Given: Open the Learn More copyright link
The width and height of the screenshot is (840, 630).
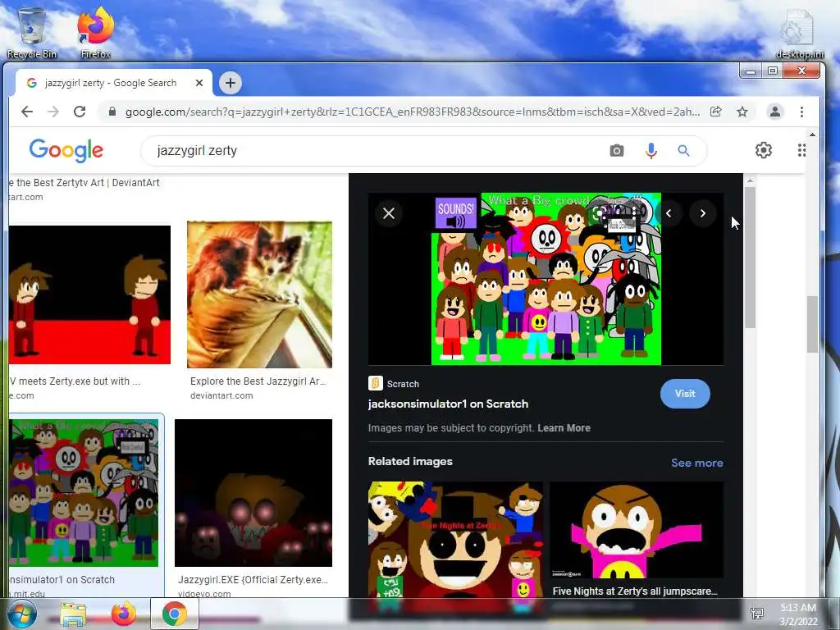Looking at the screenshot, I should tap(564, 428).
